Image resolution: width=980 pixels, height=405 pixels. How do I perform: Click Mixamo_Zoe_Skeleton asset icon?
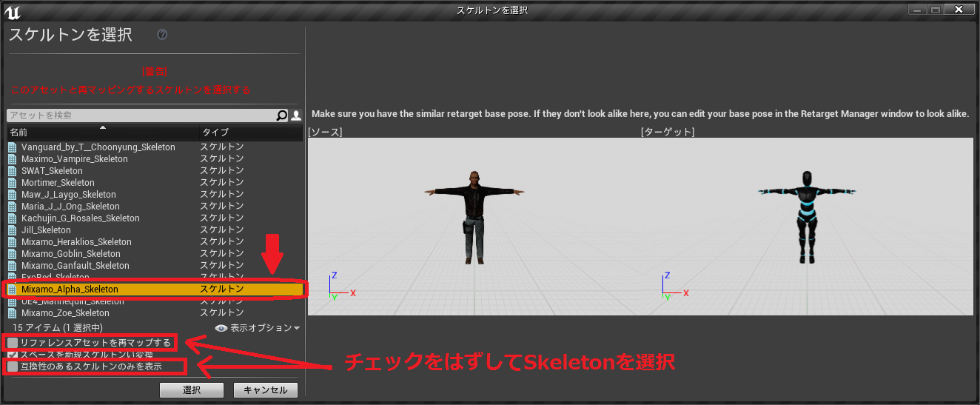point(12,313)
